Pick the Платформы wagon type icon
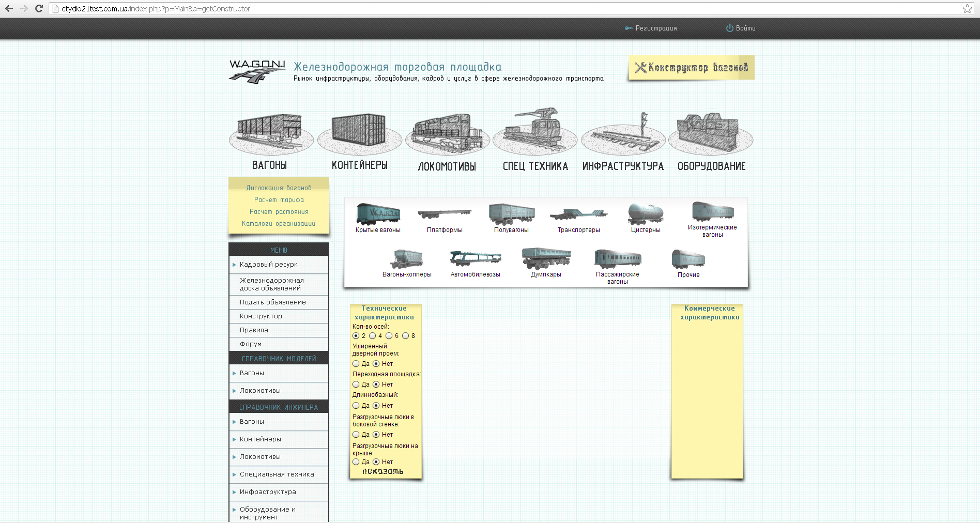 (x=445, y=214)
